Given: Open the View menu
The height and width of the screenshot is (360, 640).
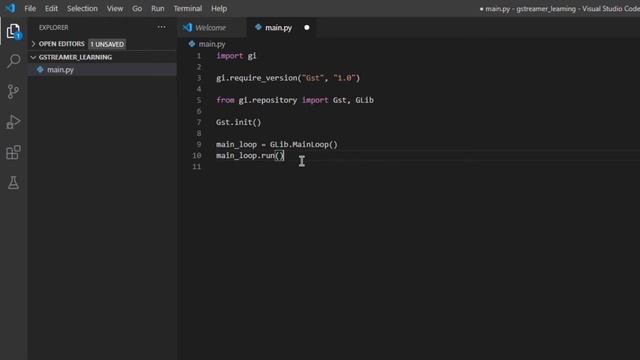Looking at the screenshot, I should click(x=115, y=8).
